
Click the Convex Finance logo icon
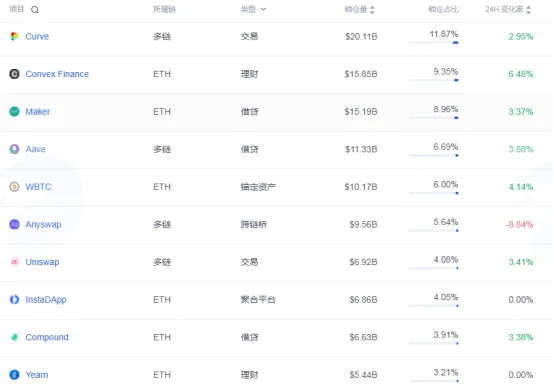pos(14,74)
